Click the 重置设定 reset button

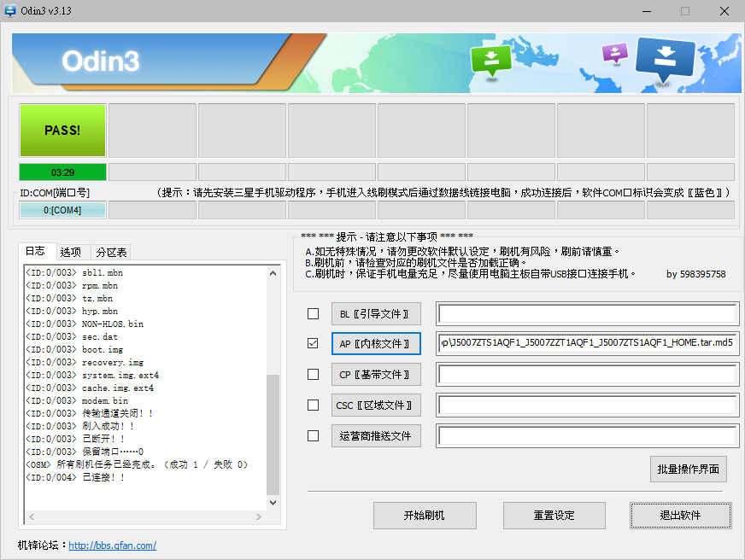554,516
